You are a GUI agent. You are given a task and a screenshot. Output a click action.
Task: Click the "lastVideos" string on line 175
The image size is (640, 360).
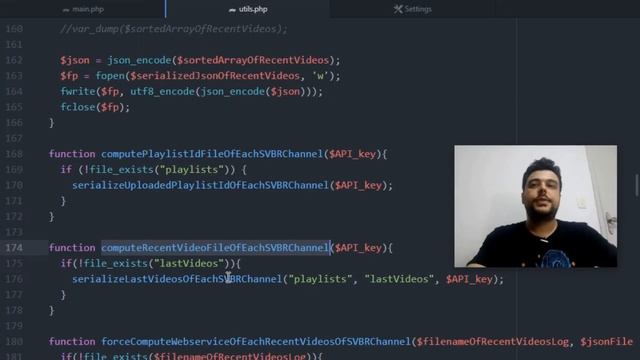pyautogui.click(x=189, y=263)
